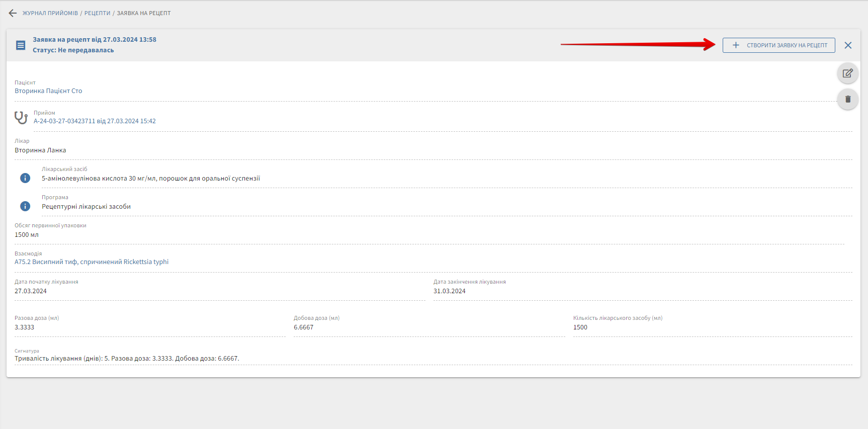Open the info icon beside Програма
868x429 pixels.
tap(25, 206)
